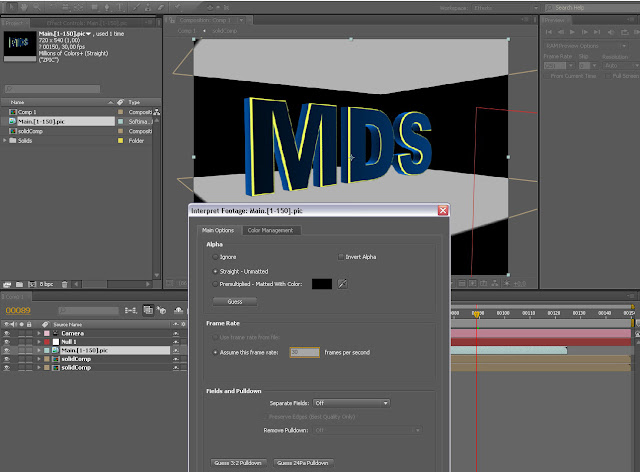Click the current time 00089 display
Viewport: 640px width, 472px height.
18,310
